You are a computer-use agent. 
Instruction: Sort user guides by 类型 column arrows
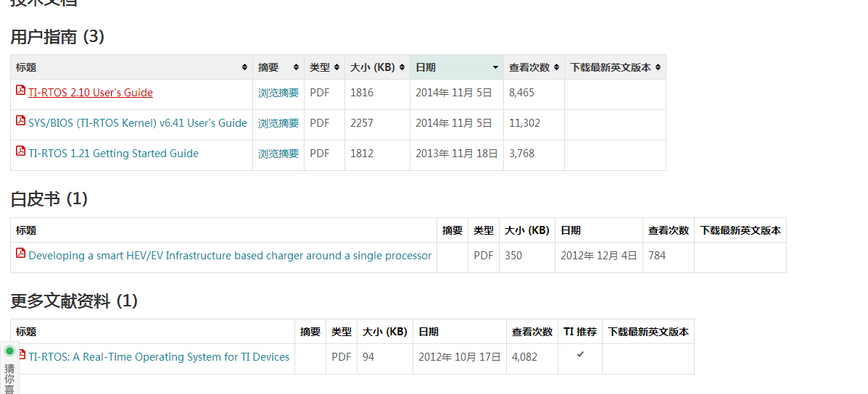336,67
